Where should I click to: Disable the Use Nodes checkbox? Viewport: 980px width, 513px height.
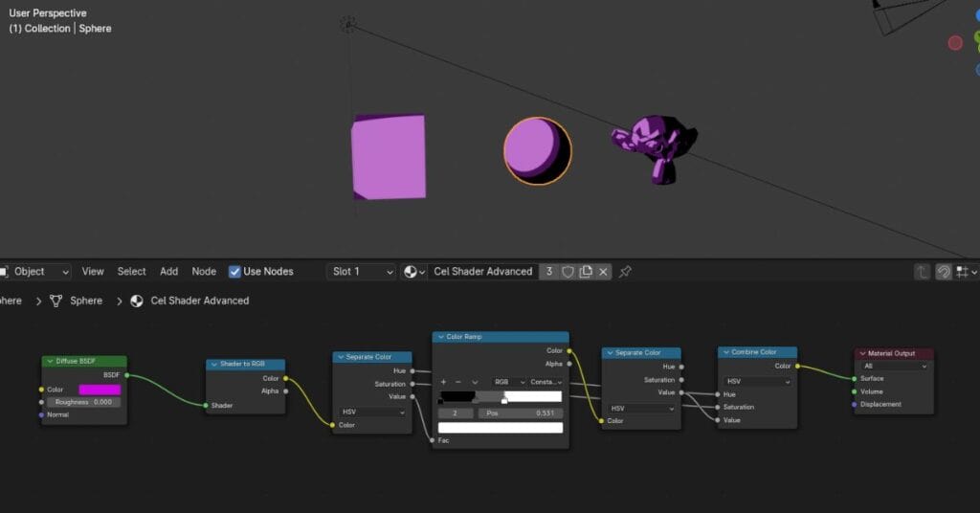tap(234, 272)
